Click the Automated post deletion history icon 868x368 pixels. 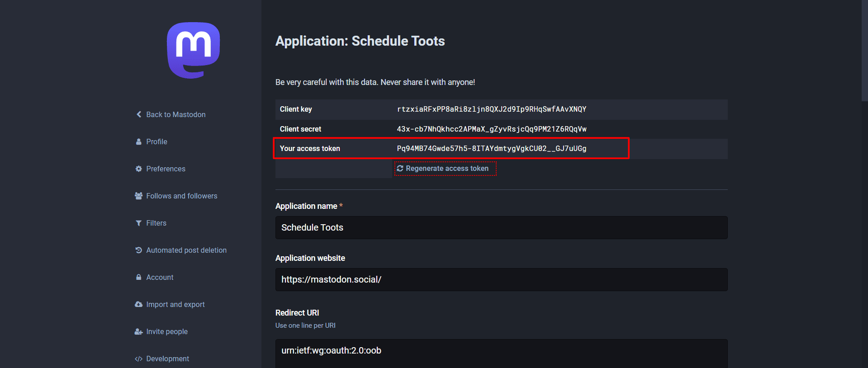pyautogui.click(x=139, y=250)
